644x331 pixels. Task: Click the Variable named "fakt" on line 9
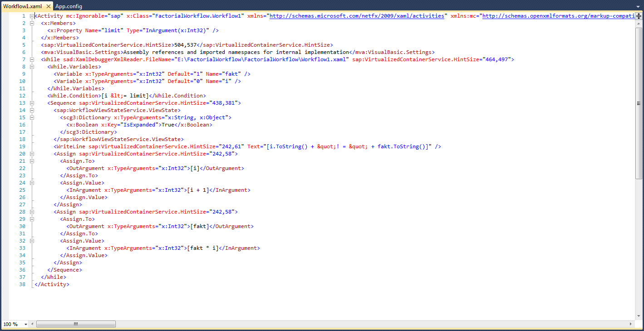152,74
